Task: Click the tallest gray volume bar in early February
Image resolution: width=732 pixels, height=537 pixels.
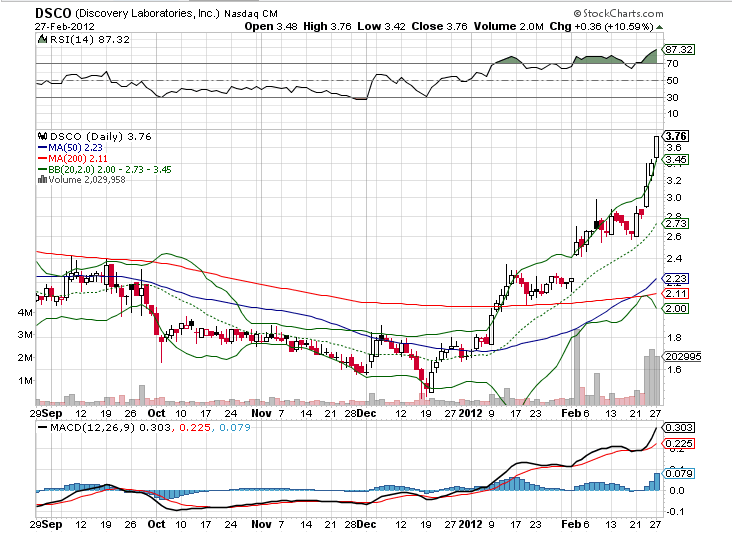Action: pos(577,367)
